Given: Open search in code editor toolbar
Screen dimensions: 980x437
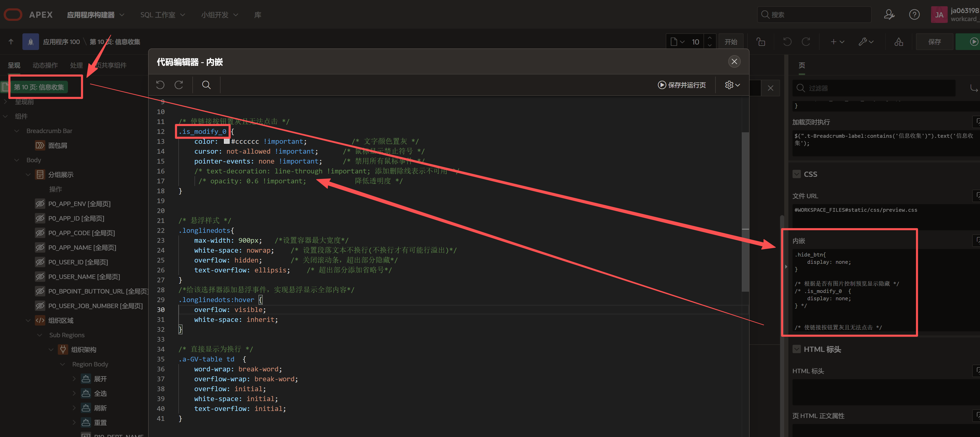Looking at the screenshot, I should coord(206,85).
